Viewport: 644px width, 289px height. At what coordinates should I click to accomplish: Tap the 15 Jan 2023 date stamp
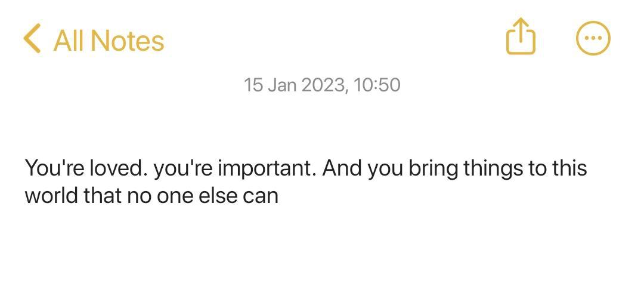pyautogui.click(x=295, y=85)
